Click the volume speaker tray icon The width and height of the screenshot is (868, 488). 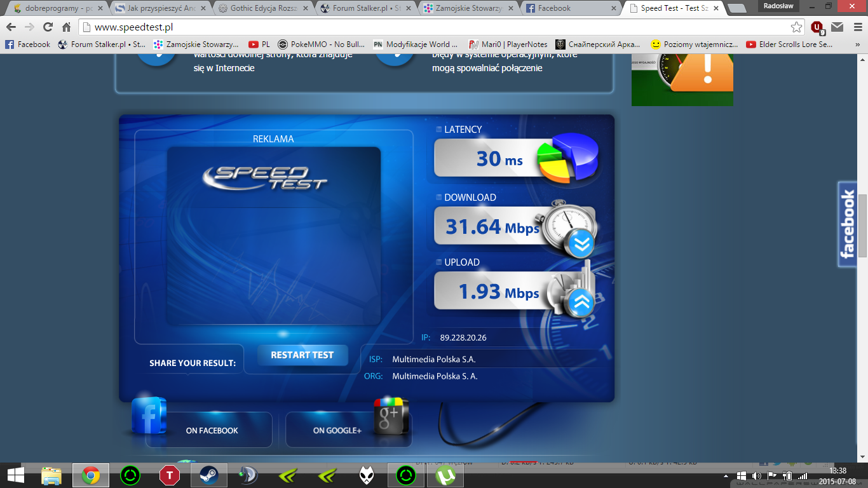pos(757,476)
